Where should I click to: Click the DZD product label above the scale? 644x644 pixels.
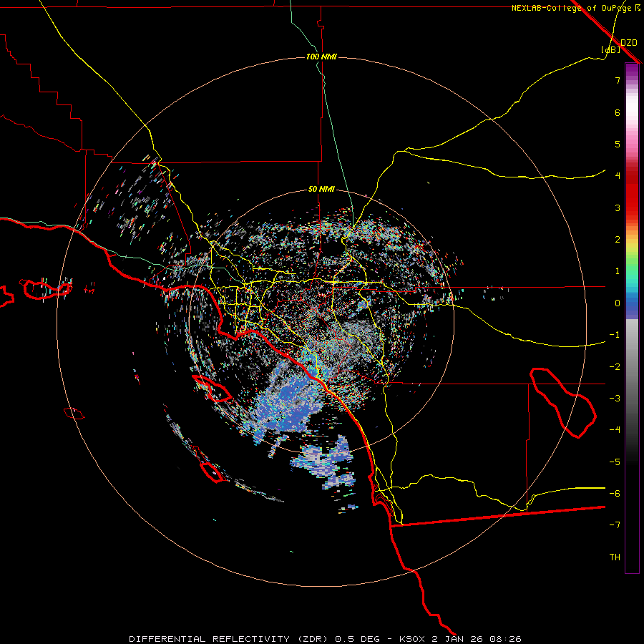(629, 43)
